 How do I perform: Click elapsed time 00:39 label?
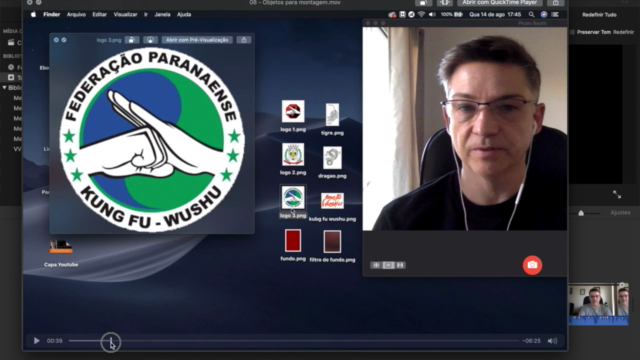(x=54, y=341)
